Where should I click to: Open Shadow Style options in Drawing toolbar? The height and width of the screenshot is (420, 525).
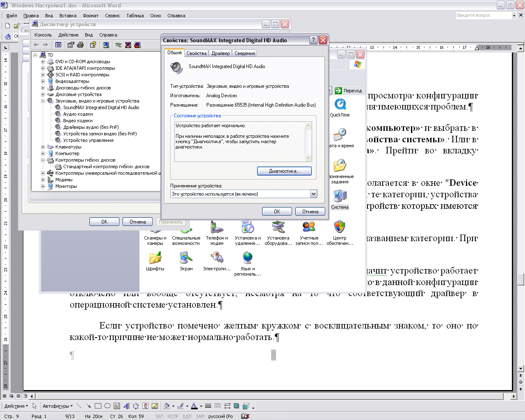click(x=236, y=406)
